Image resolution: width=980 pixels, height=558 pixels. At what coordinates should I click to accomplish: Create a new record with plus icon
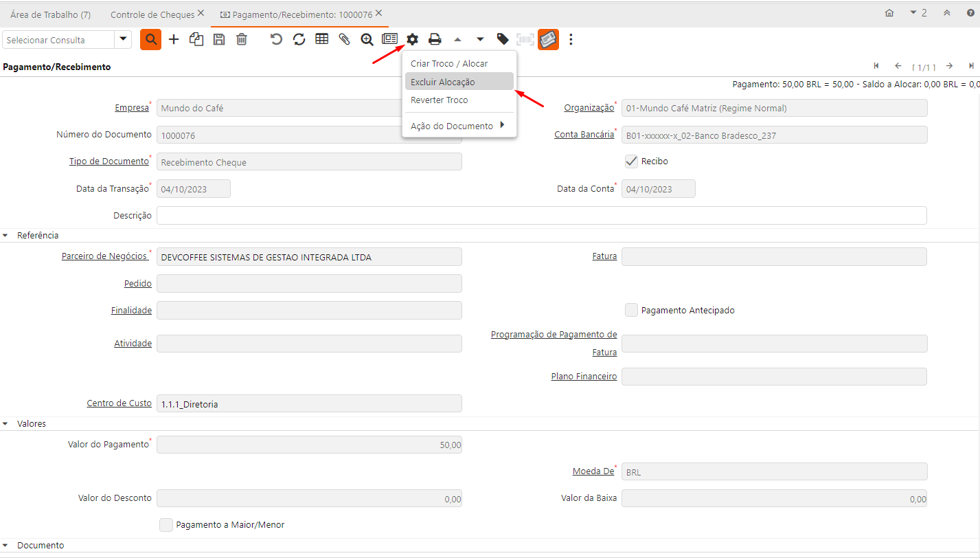click(x=174, y=40)
